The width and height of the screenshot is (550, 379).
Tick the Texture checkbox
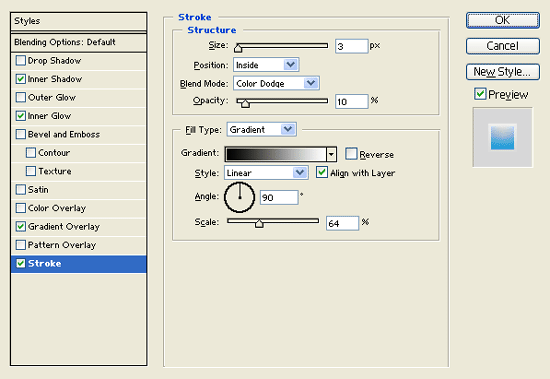click(x=31, y=171)
